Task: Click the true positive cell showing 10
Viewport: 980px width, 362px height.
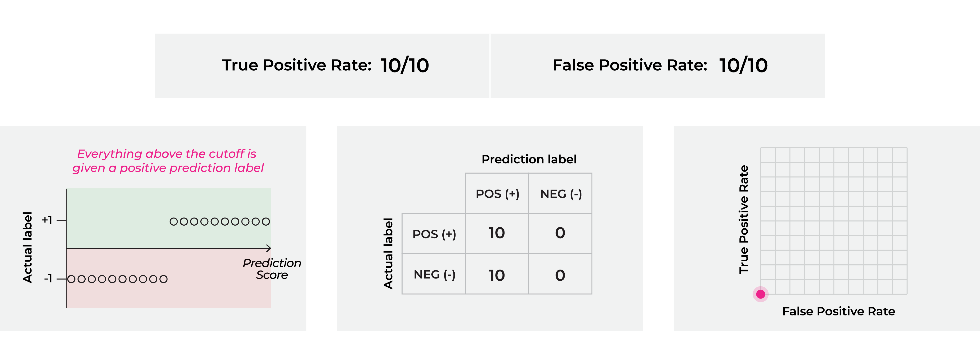Action: [497, 233]
